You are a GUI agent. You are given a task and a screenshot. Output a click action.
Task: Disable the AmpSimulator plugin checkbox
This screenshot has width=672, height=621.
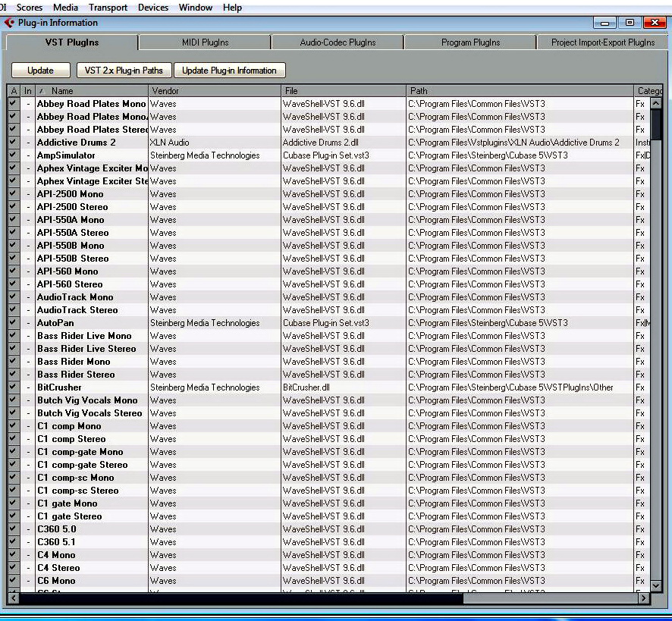tap(13, 155)
